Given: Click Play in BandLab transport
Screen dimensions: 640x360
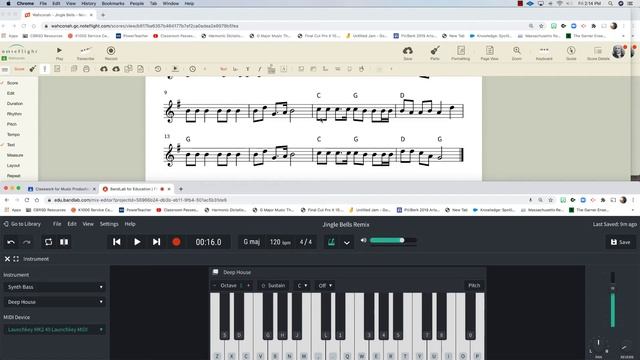Looking at the screenshot, I should [137, 242].
